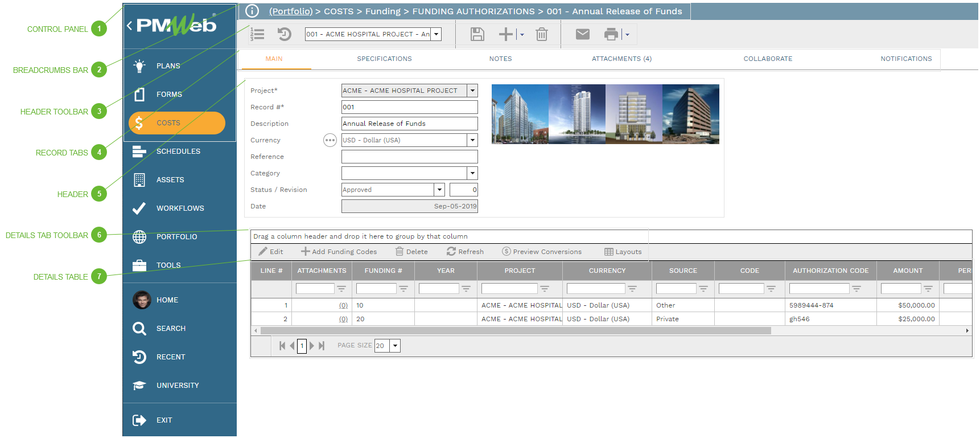The width and height of the screenshot is (980, 438).
Task: Open the numbered record list icon
Action: pyautogui.click(x=257, y=34)
